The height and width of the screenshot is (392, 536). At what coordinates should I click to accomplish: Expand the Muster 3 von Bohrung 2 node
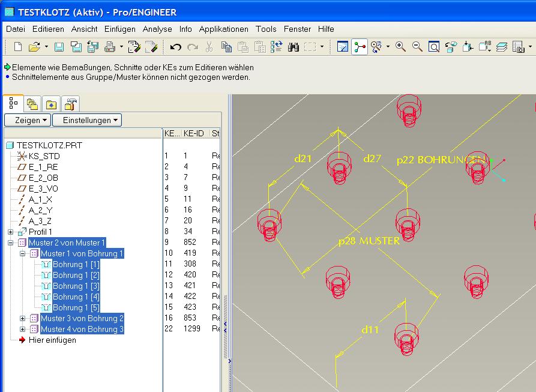tap(23, 319)
